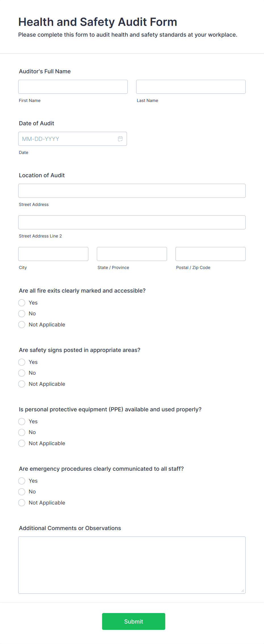Click the Street Address input field
The height and width of the screenshot is (644, 264).
[132, 191]
